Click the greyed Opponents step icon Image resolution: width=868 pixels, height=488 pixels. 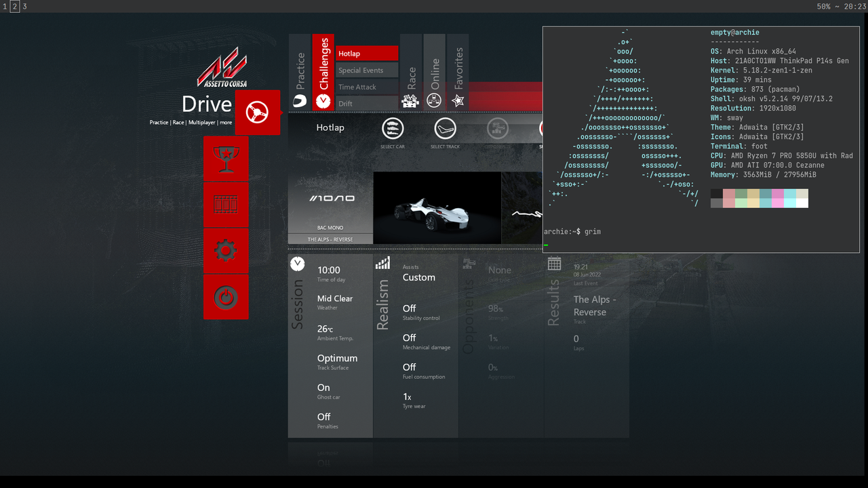(497, 128)
